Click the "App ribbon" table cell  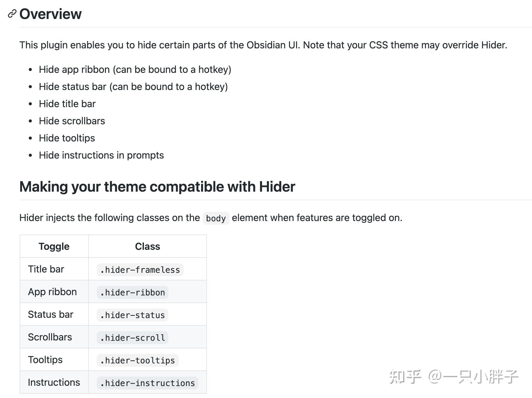click(x=52, y=292)
